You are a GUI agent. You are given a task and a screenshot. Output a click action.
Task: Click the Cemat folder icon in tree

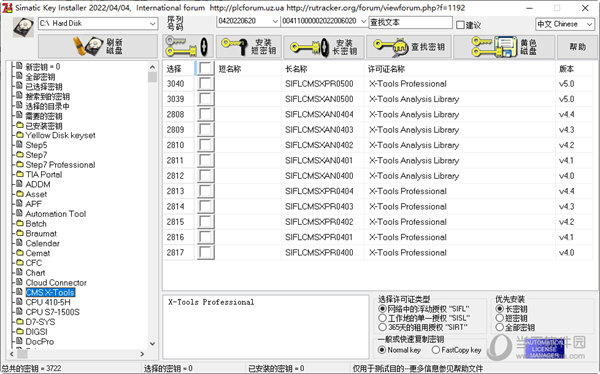pyautogui.click(x=20, y=253)
